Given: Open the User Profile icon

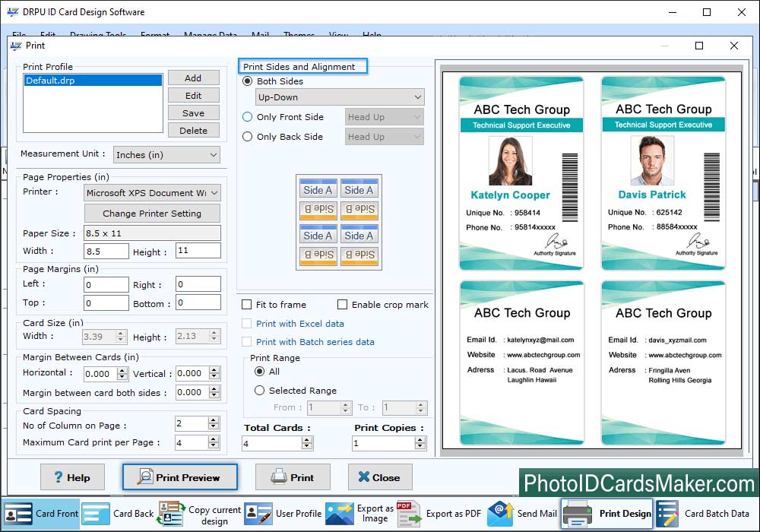Looking at the screenshot, I should coord(258,514).
